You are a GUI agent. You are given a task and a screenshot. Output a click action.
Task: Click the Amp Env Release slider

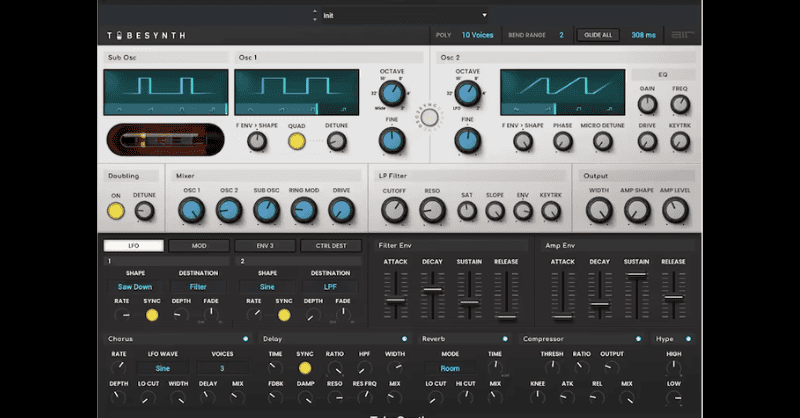tap(673, 295)
